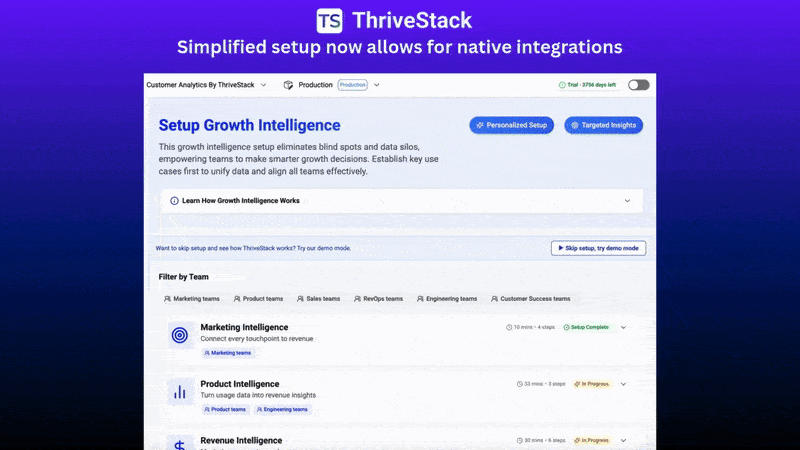Click the ThriveStack TS logo
Screen dimensions: 800x450
point(329,20)
